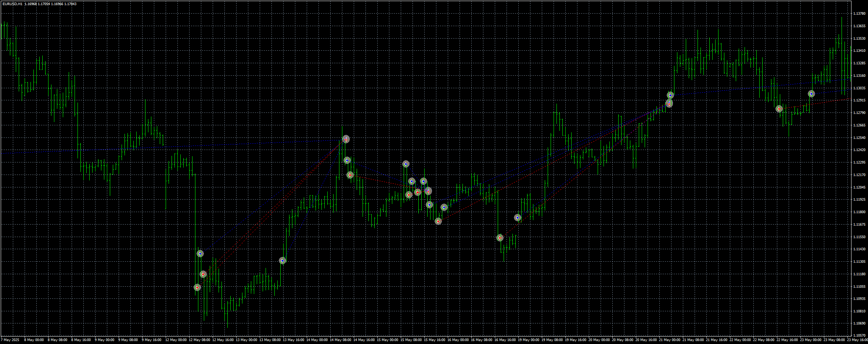
Task: Click the 12 May 16:00 time label
Action: pyautogui.click(x=223, y=340)
